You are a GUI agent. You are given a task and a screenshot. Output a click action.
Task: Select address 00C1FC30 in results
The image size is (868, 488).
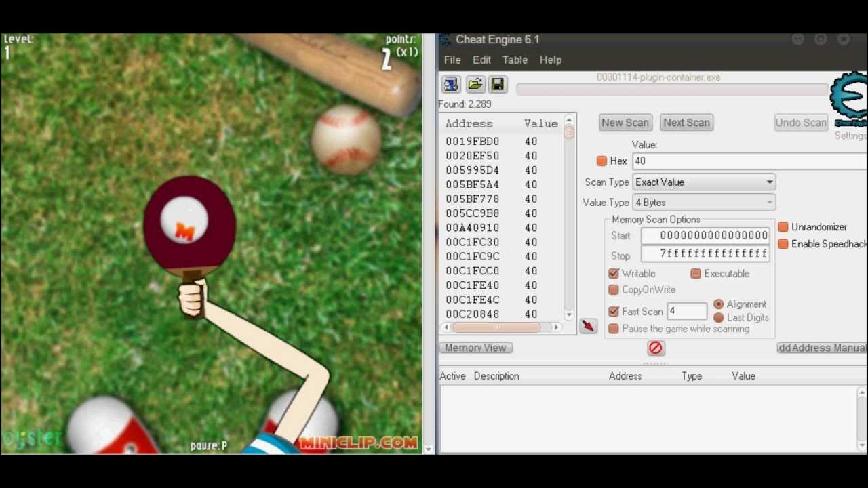(472, 242)
